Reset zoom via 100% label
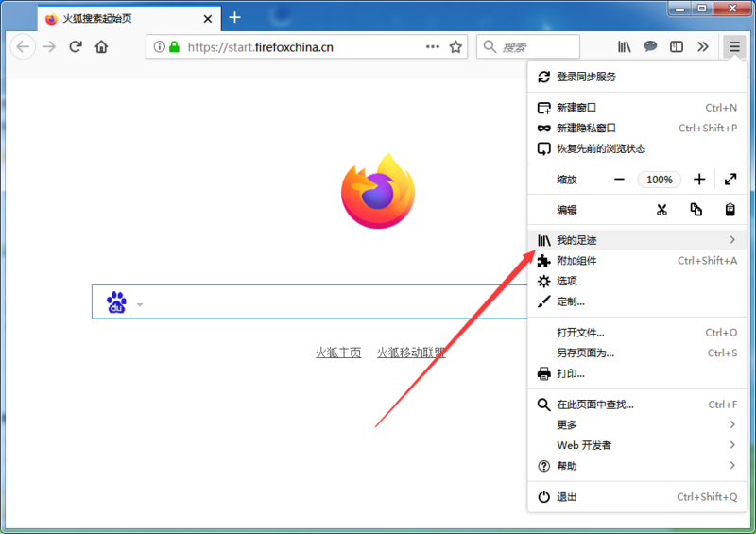756x534 pixels. point(659,180)
